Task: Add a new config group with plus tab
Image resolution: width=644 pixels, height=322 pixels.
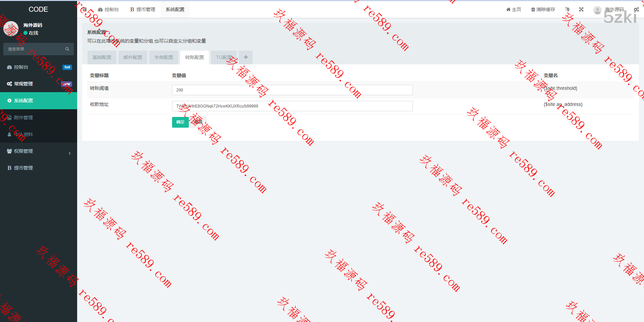Action: (x=246, y=57)
